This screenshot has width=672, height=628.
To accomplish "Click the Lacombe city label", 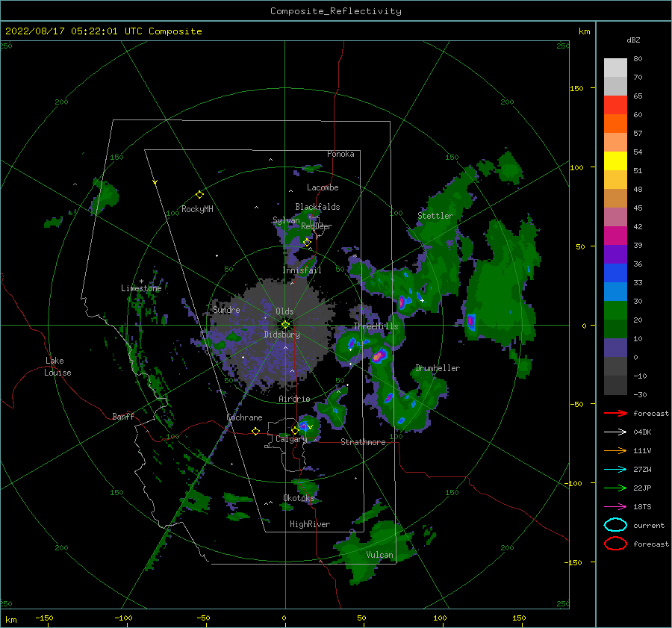I will click(323, 187).
